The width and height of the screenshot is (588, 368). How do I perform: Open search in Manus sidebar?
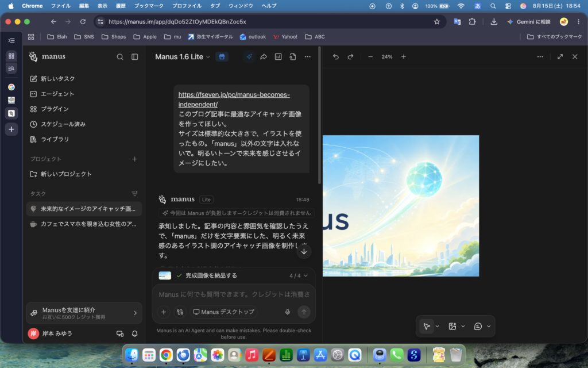[120, 57]
